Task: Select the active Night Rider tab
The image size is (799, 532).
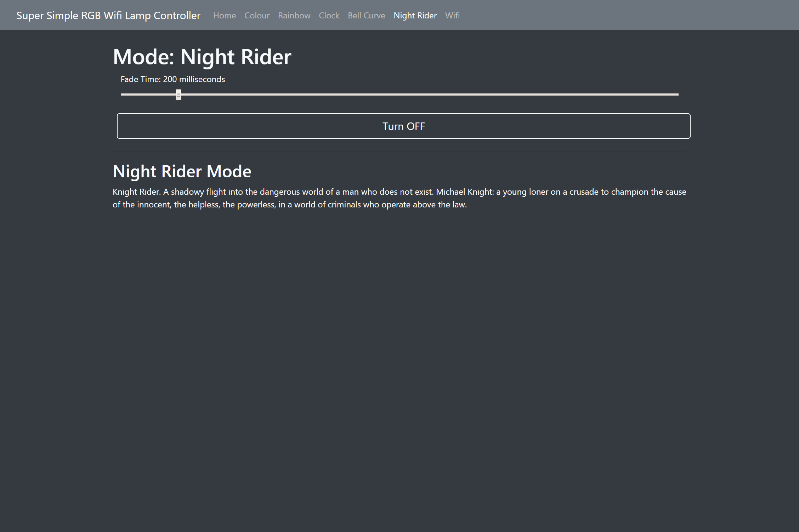Action: pyautogui.click(x=415, y=16)
